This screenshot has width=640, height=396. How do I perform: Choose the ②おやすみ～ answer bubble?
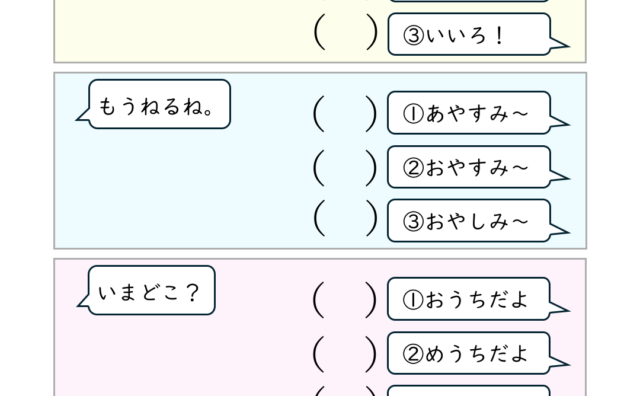tap(469, 167)
